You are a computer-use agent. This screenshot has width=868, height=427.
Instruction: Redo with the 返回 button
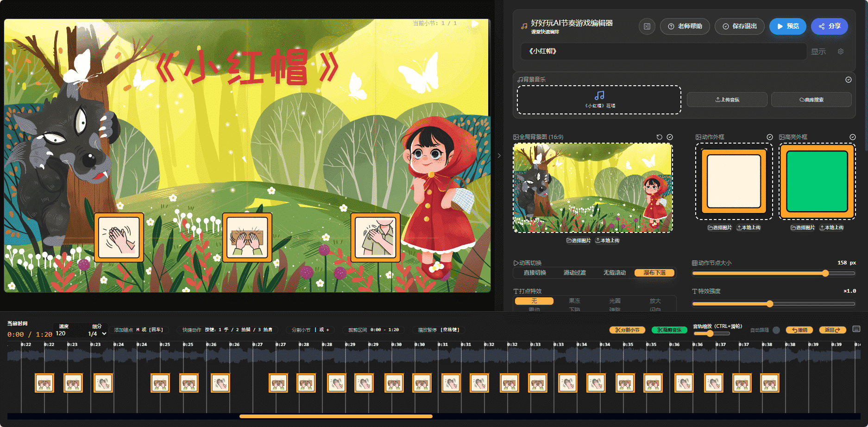click(x=832, y=330)
